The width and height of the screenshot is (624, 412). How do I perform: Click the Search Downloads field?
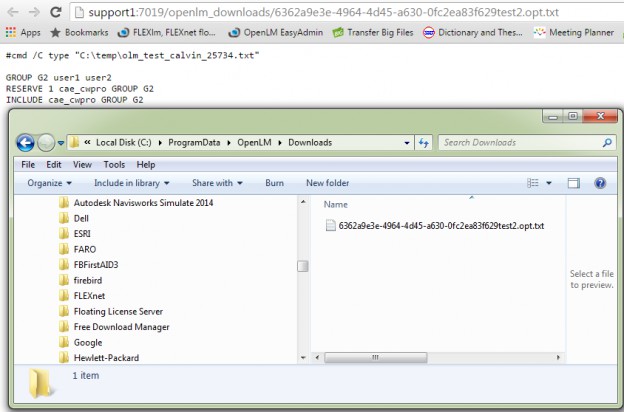point(520,142)
